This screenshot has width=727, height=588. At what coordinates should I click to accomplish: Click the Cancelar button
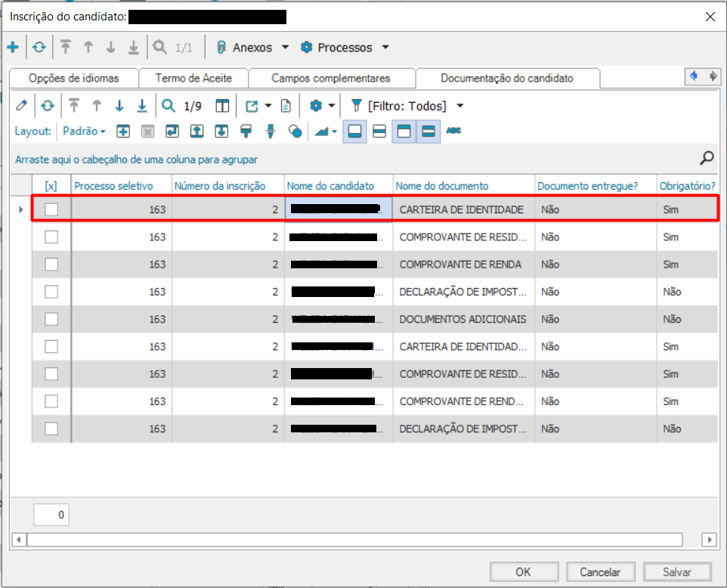(600, 572)
